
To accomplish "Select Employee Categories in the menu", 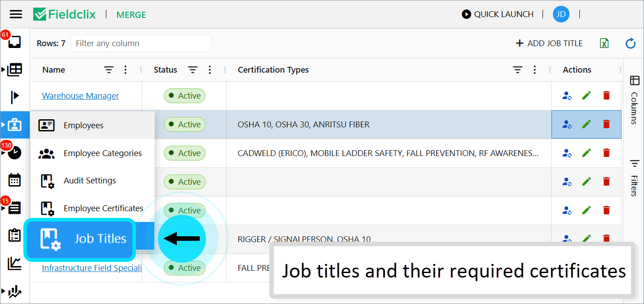I will click(x=92, y=153).
